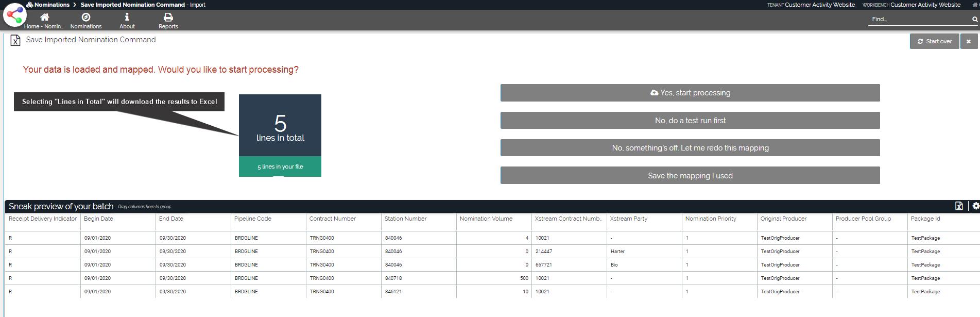Open the About info icon
Viewport: 980px width, 317px height.
127,18
